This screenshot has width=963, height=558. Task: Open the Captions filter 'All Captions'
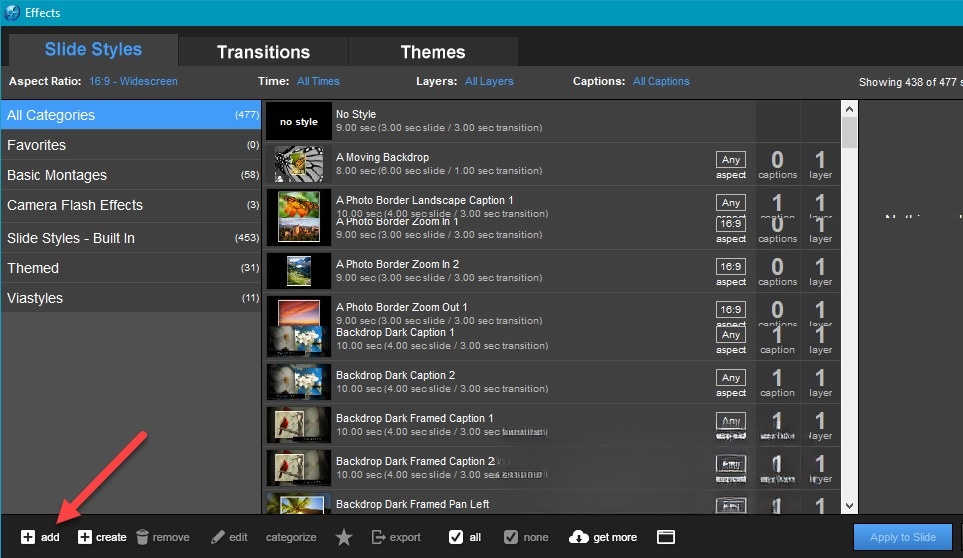(661, 82)
